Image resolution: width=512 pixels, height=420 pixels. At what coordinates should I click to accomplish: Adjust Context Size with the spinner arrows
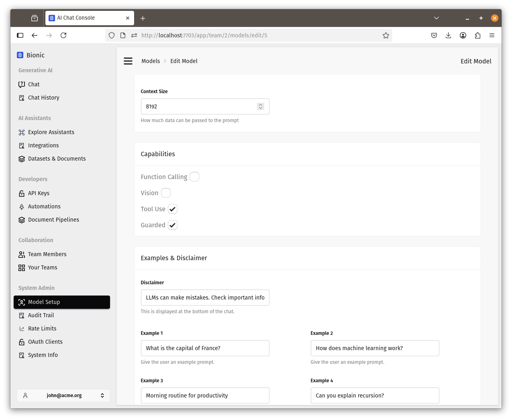coord(261,106)
